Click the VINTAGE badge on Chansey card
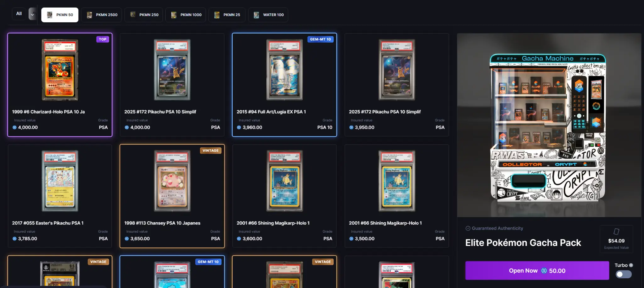The width and height of the screenshot is (644, 288). pos(211,150)
